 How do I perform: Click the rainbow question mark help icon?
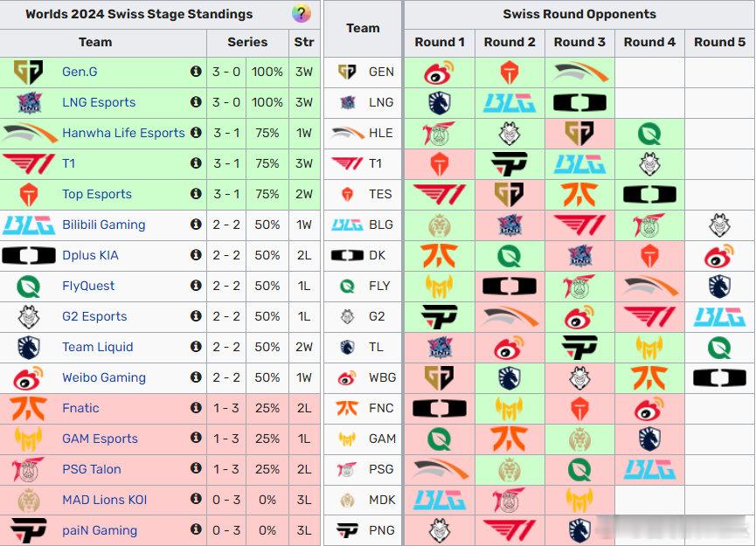coord(301,13)
